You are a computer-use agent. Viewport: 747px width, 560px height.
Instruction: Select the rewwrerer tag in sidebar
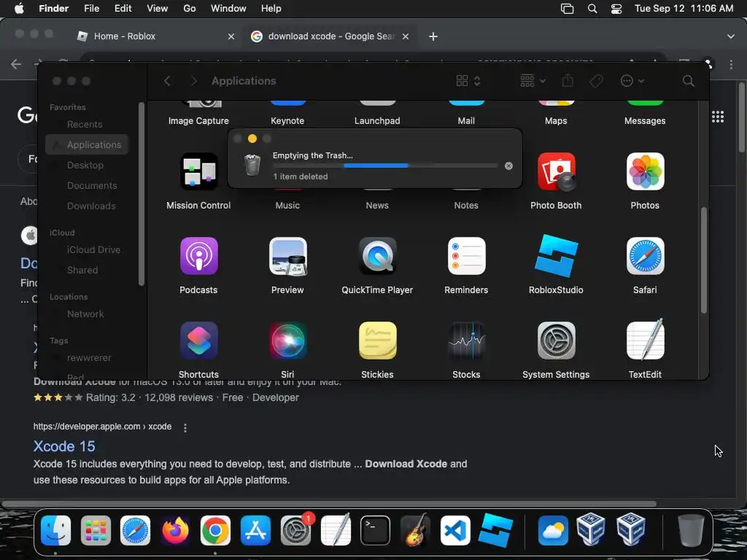coord(88,357)
